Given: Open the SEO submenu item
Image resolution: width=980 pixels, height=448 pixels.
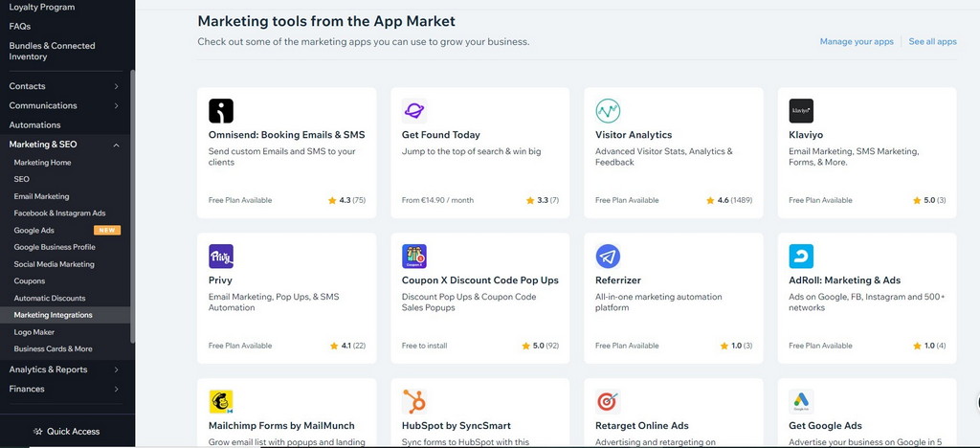Looking at the screenshot, I should coord(21,179).
